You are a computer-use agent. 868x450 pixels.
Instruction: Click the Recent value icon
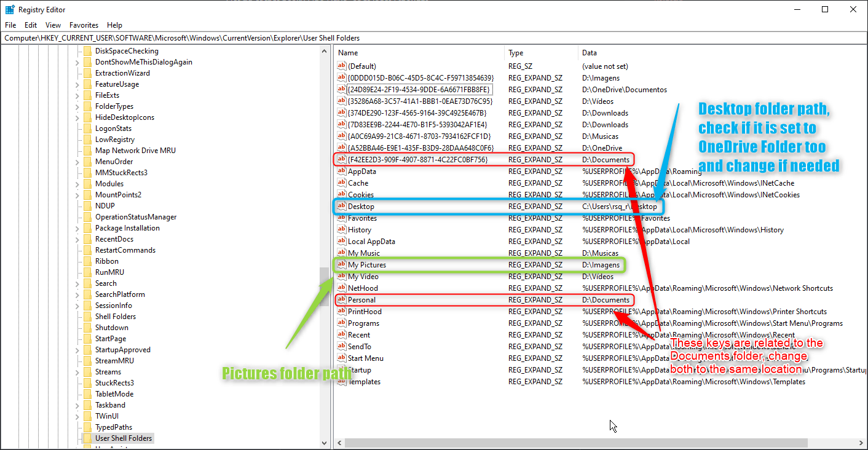click(342, 334)
